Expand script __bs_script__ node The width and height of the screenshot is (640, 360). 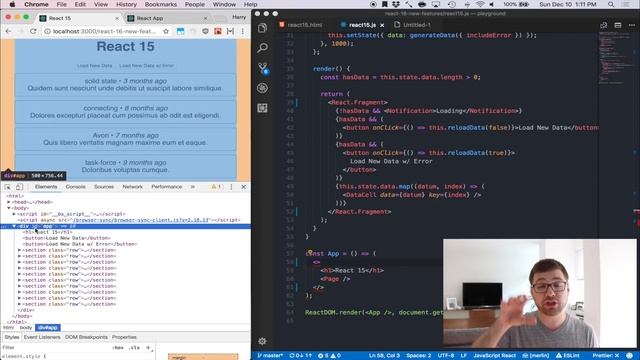pyautogui.click(x=14, y=214)
